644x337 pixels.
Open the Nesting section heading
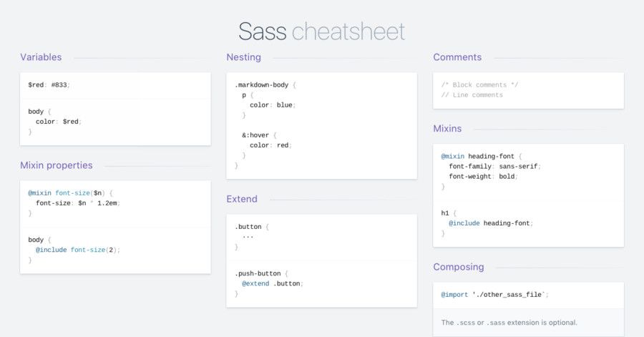tap(243, 57)
